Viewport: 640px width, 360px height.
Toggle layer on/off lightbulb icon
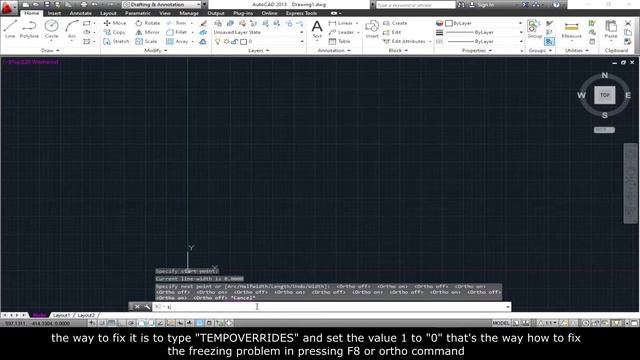click(218, 41)
